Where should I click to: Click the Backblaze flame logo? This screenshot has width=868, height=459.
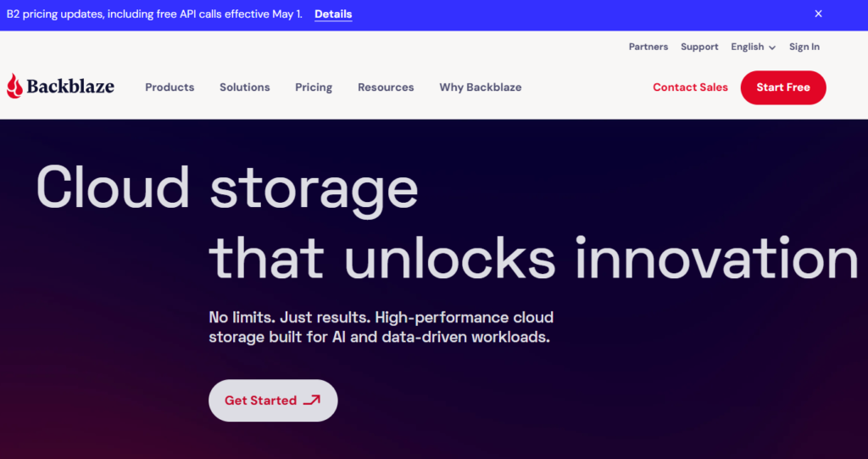point(15,87)
